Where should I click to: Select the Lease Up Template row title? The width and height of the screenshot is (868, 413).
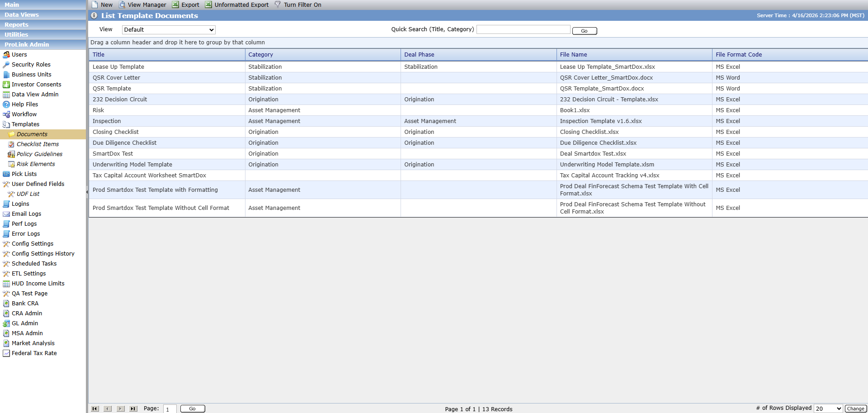118,67
